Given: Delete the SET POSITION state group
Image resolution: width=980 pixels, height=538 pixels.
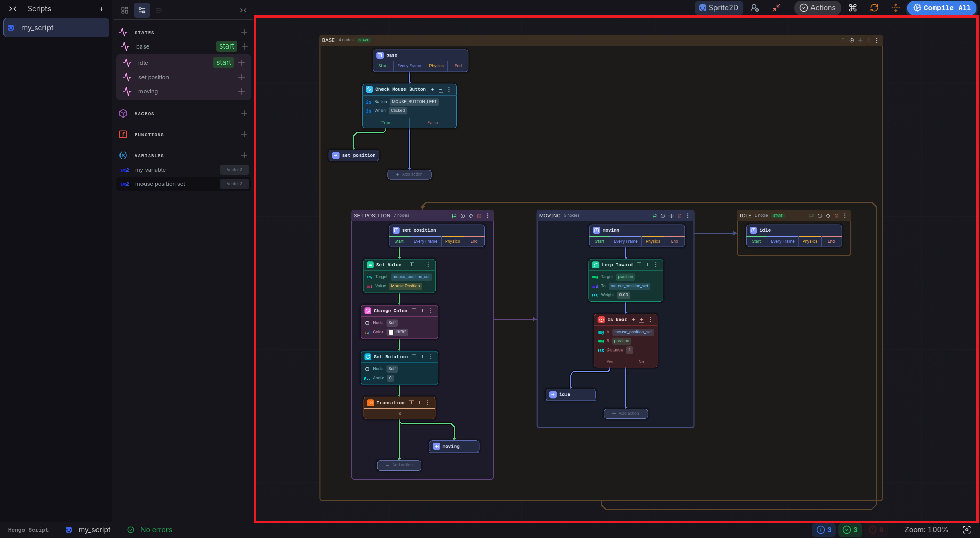Looking at the screenshot, I should pyautogui.click(x=479, y=216).
